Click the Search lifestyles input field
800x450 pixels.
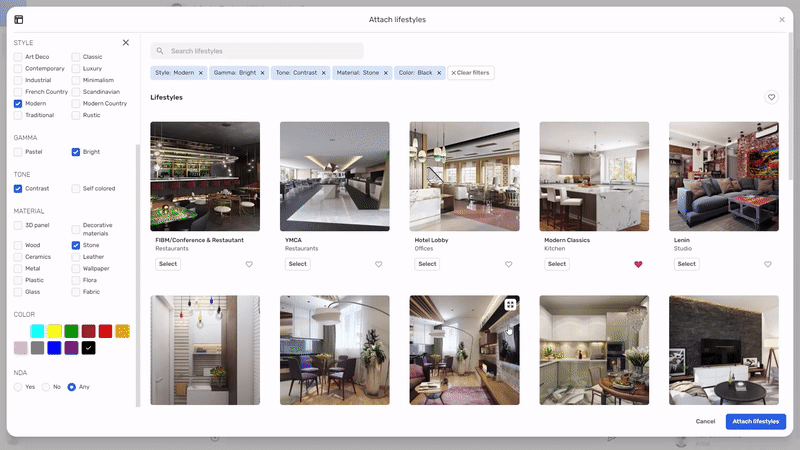[264, 51]
